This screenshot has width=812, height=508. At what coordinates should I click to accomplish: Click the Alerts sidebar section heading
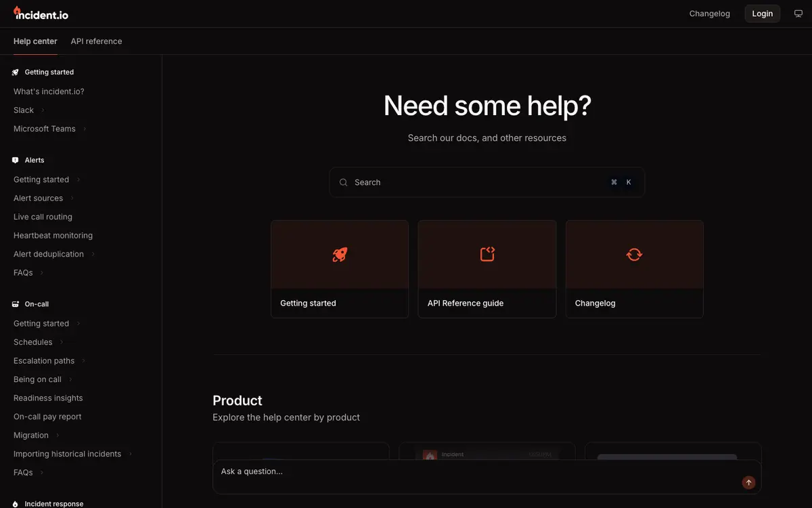pos(35,161)
